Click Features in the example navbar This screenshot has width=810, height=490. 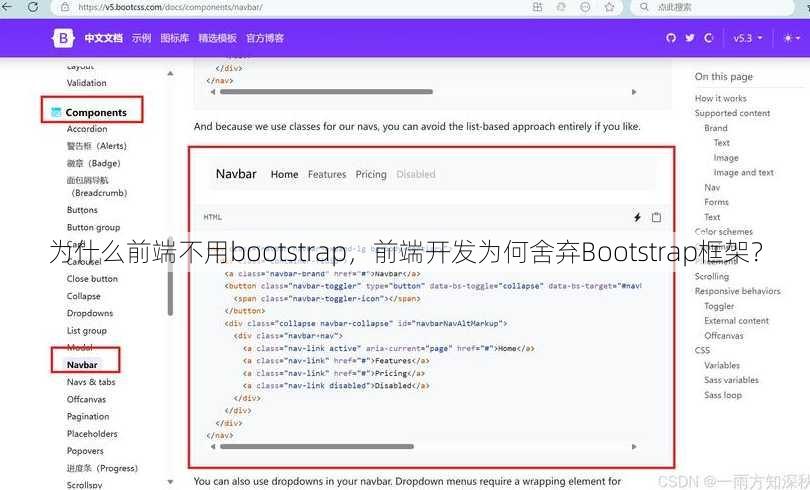(327, 175)
